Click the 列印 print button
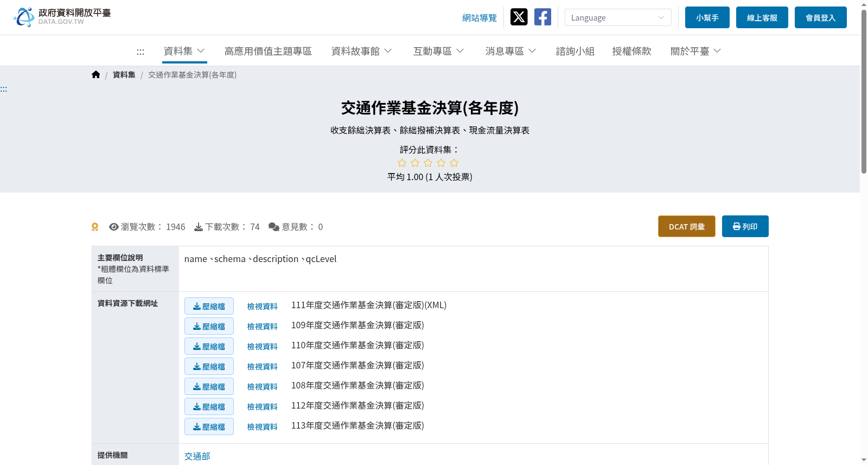This screenshot has height=465, width=868. 745,226
